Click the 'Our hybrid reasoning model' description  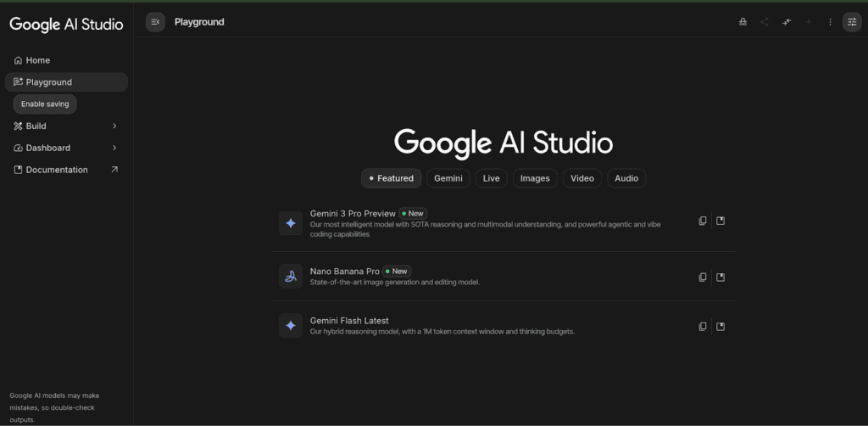click(x=442, y=332)
